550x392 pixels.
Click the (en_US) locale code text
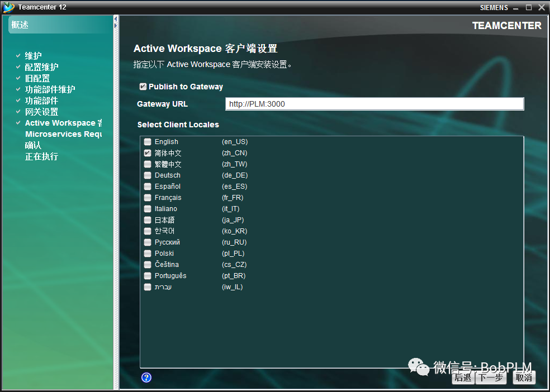click(235, 142)
